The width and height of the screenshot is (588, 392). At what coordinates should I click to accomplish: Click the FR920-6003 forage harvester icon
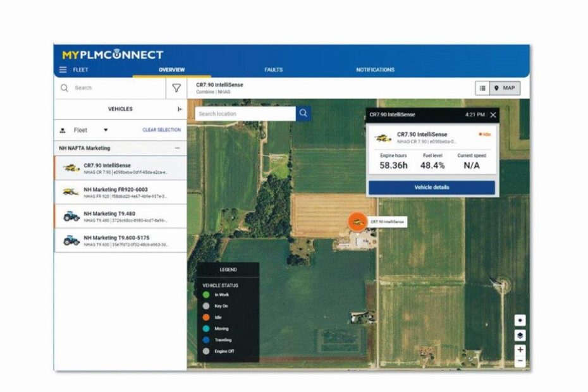coord(71,192)
